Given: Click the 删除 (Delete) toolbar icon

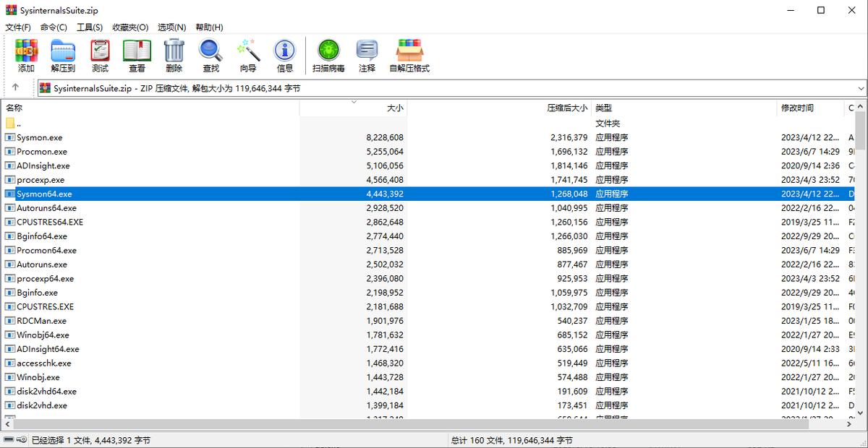Looking at the screenshot, I should 174,54.
